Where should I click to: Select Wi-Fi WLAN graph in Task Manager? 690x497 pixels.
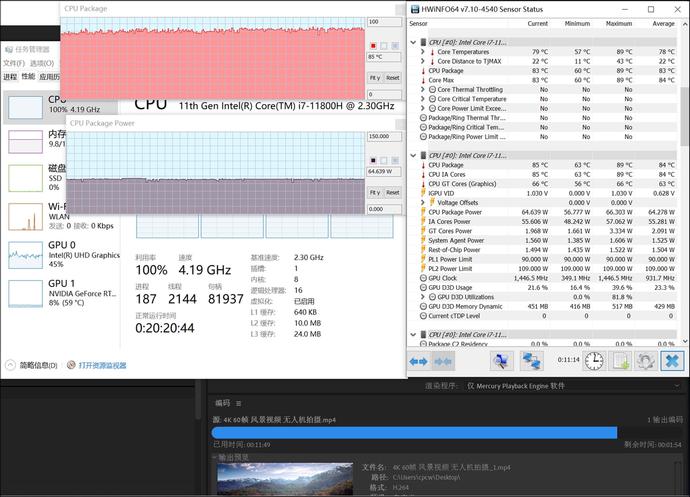[26, 216]
